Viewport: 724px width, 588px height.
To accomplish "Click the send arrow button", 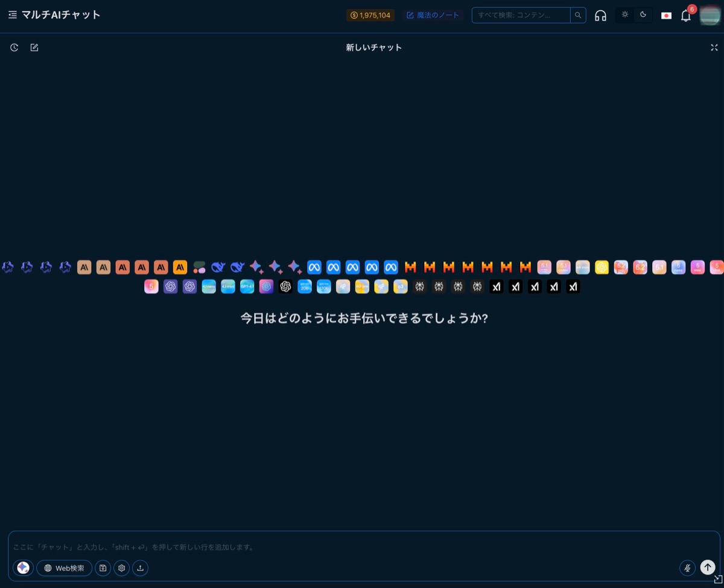I will [708, 567].
